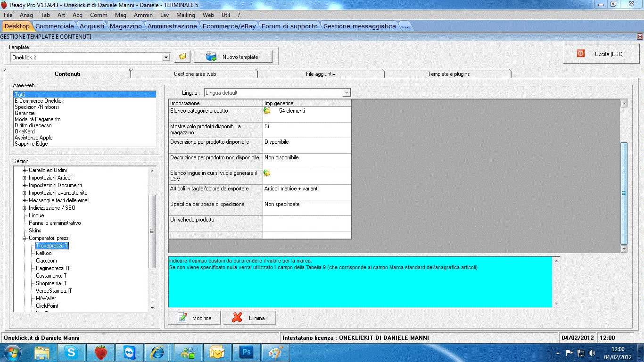The width and height of the screenshot is (644, 362).
Task: Open Paint palette icon in taskbar
Action: pyautogui.click(x=275, y=353)
